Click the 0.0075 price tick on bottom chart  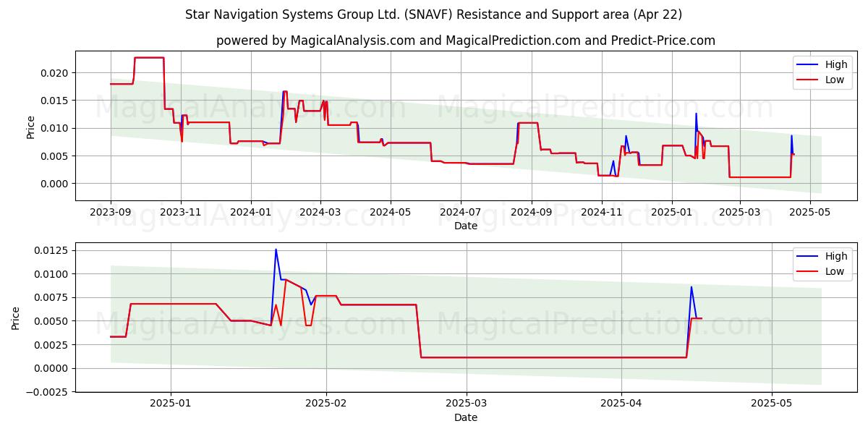tap(53, 297)
